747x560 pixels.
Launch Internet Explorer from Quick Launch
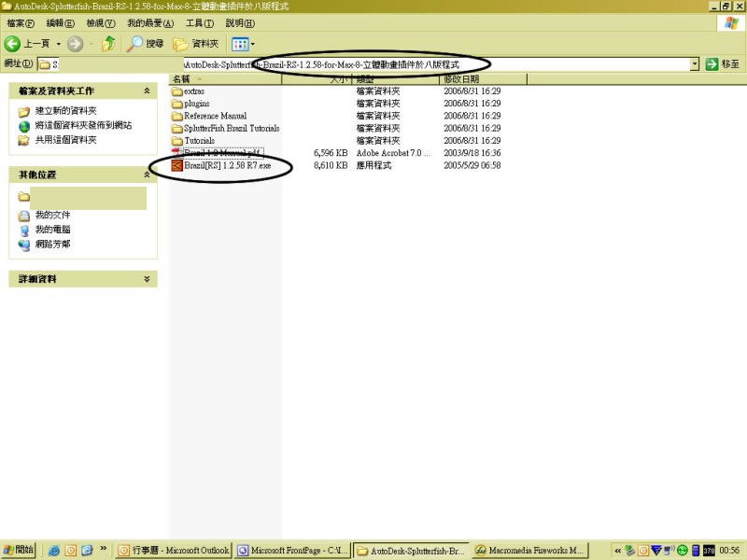coord(54,551)
